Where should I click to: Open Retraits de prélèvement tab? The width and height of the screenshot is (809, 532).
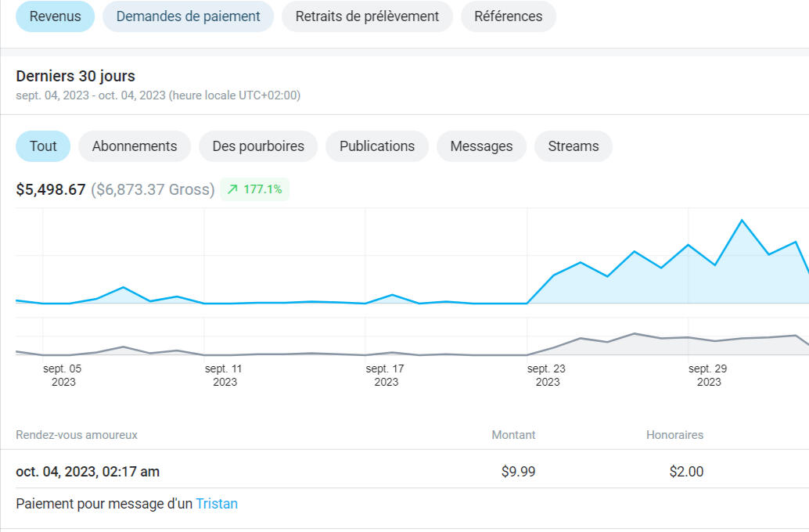pos(367,16)
